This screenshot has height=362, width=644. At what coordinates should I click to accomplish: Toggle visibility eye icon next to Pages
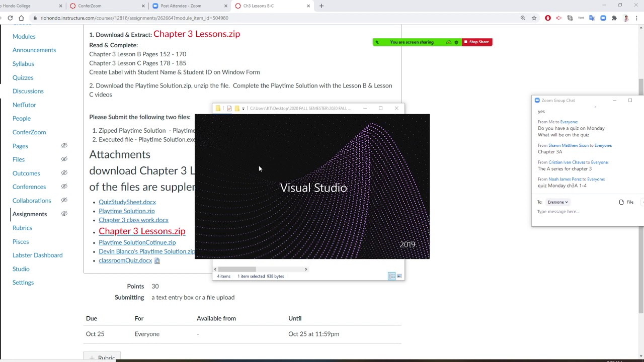tap(64, 146)
